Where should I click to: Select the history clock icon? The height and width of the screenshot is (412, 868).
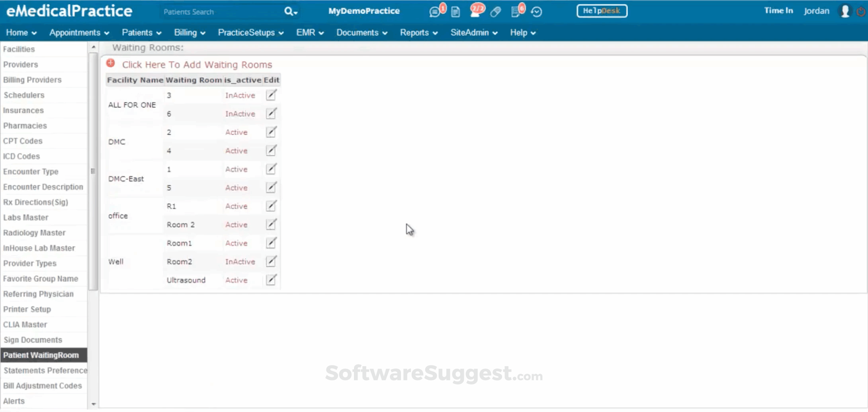tap(536, 12)
